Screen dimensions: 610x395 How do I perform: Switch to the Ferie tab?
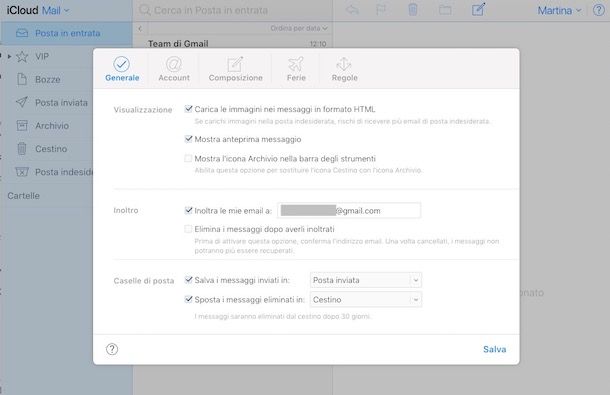(x=296, y=69)
